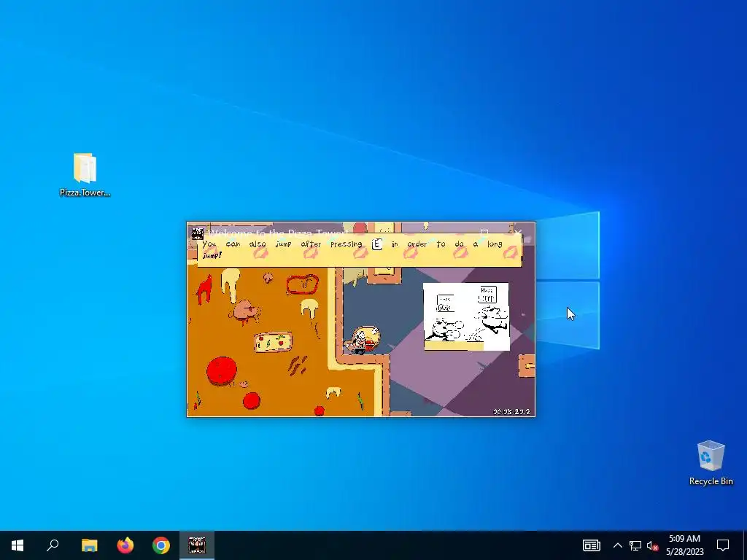
Task: Open Action Center notifications icon
Action: [723, 545]
